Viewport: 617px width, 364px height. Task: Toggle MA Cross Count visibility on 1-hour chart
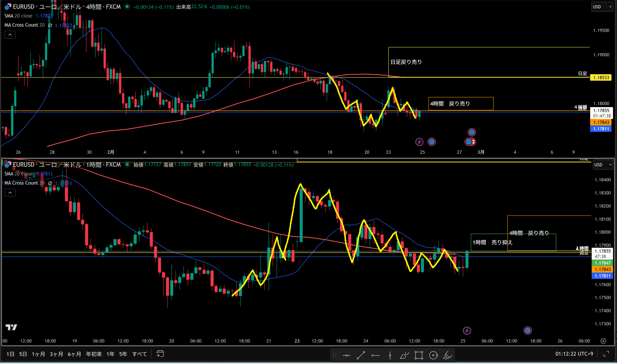coord(50,183)
